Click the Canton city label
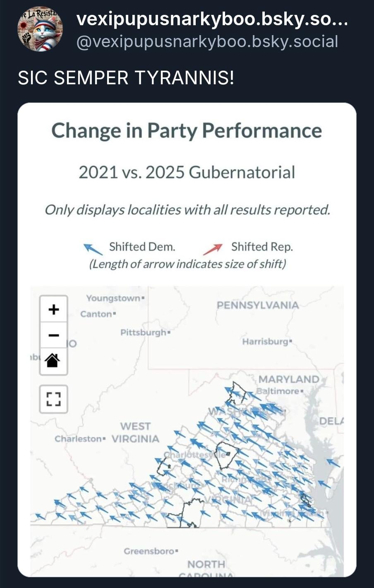This screenshot has width=374, height=588. [x=96, y=314]
